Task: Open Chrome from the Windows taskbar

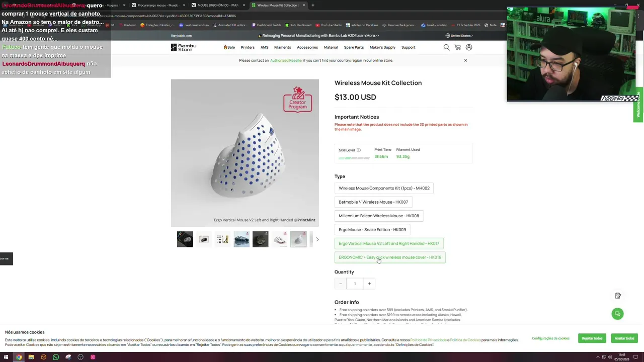Action: (x=19, y=357)
